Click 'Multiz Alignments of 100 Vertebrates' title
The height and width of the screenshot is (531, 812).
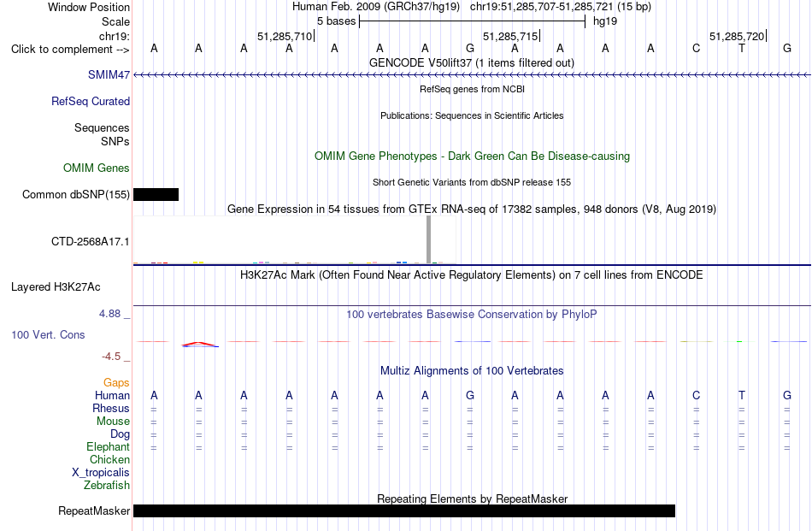click(x=472, y=370)
